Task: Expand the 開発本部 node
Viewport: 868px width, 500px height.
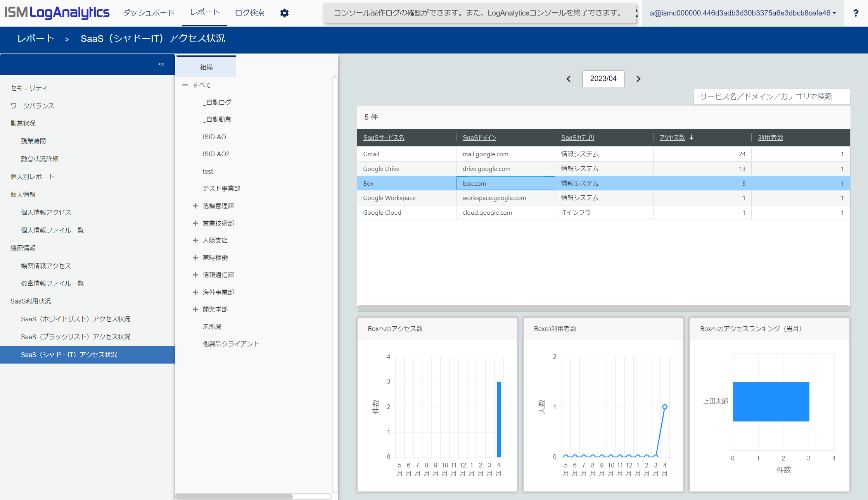Action: click(x=195, y=309)
